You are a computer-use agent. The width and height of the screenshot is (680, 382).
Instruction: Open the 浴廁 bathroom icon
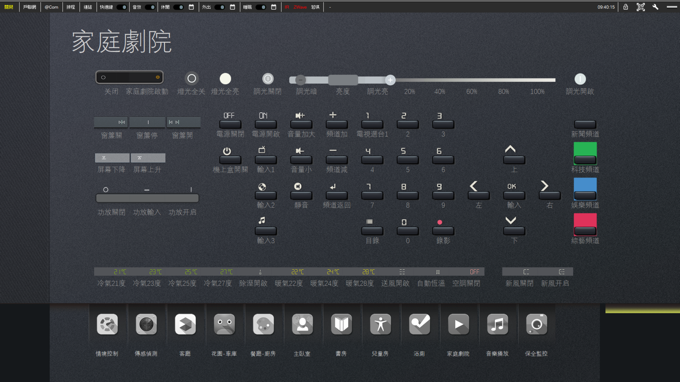[x=419, y=324]
